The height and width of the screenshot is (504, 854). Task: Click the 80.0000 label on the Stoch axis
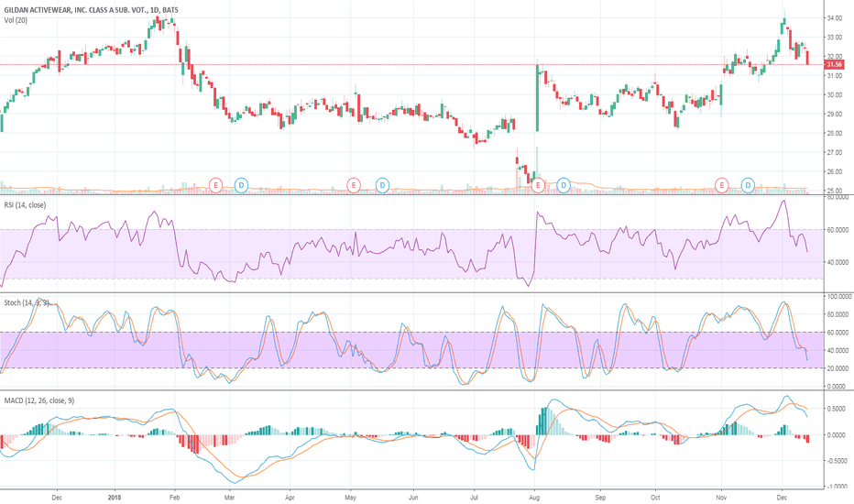tap(838, 314)
